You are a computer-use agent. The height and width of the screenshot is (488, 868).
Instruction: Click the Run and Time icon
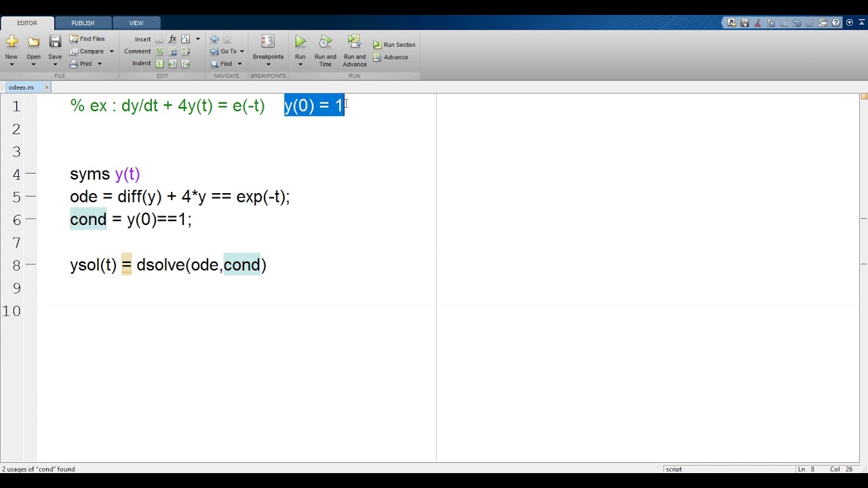click(x=325, y=42)
